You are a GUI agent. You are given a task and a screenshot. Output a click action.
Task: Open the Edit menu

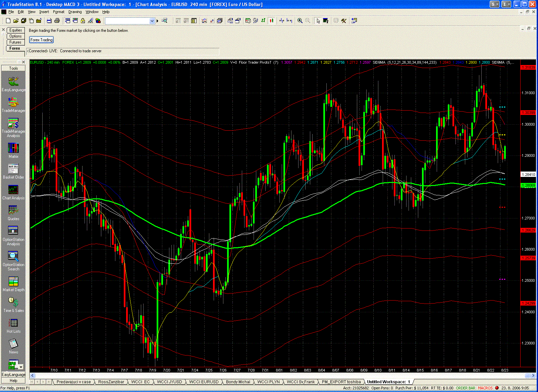(21, 12)
